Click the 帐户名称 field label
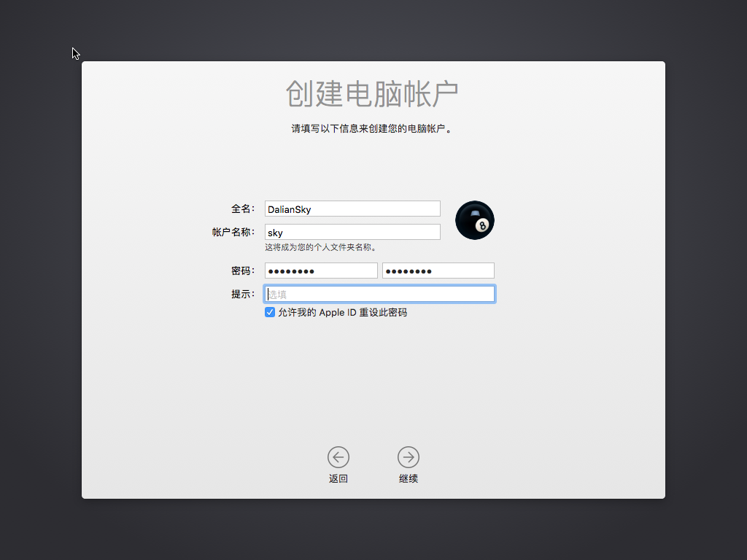The width and height of the screenshot is (747, 560). [x=233, y=232]
